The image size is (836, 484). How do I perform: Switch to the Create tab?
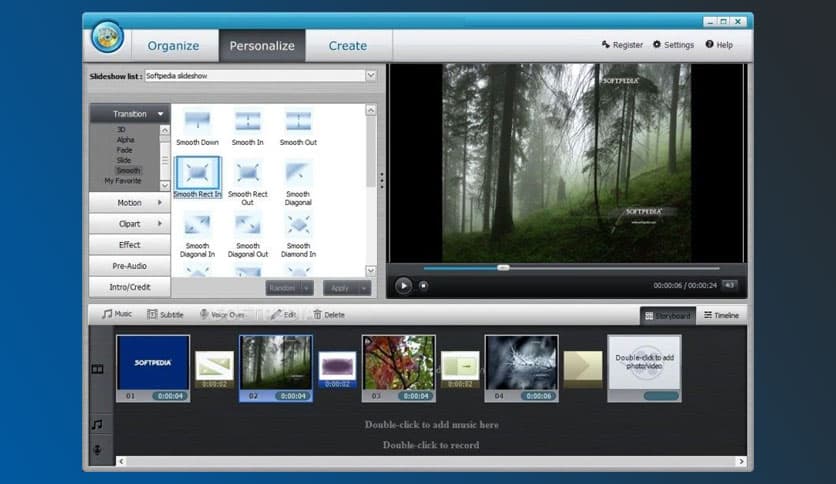pos(348,46)
